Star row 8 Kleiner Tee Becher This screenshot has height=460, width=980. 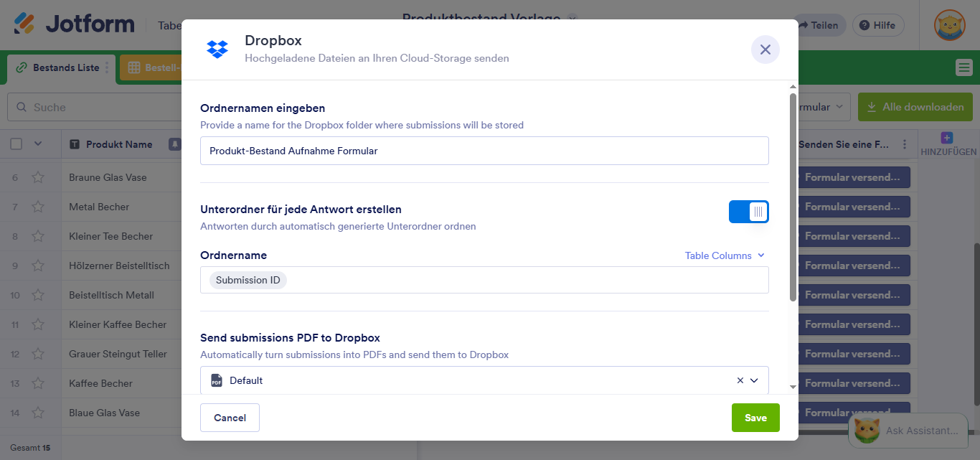click(38, 236)
